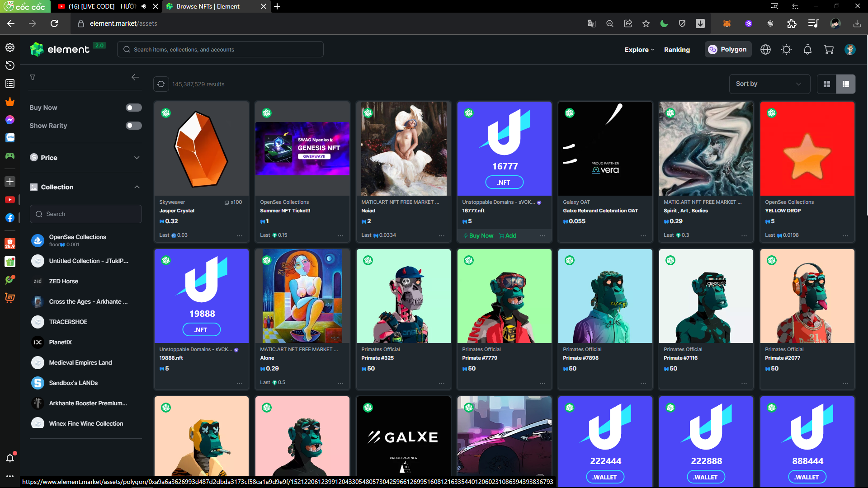The width and height of the screenshot is (868, 488).
Task: Click Buy Now on 16777.nft card
Action: (x=478, y=236)
